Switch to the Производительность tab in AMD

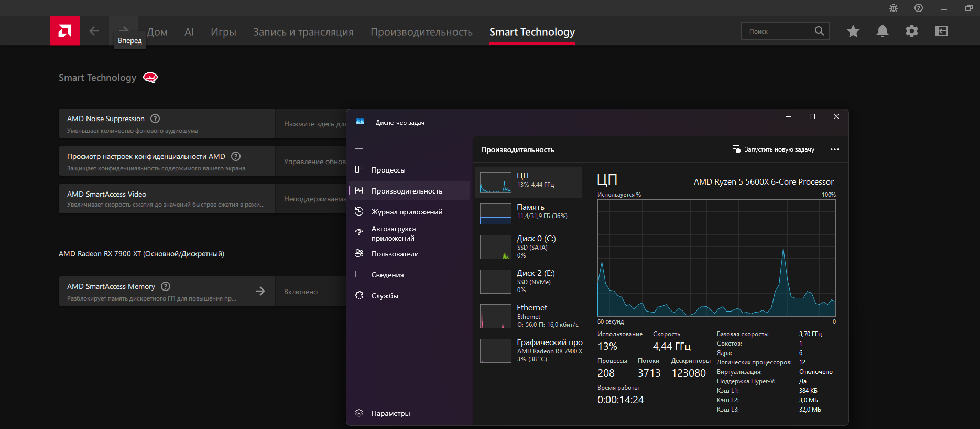(x=421, y=32)
